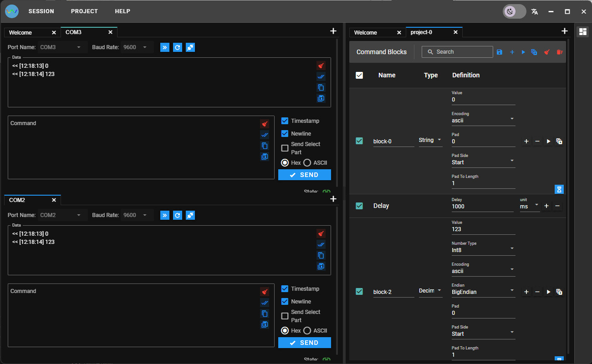Run all command blocks with play icon

pyautogui.click(x=523, y=52)
